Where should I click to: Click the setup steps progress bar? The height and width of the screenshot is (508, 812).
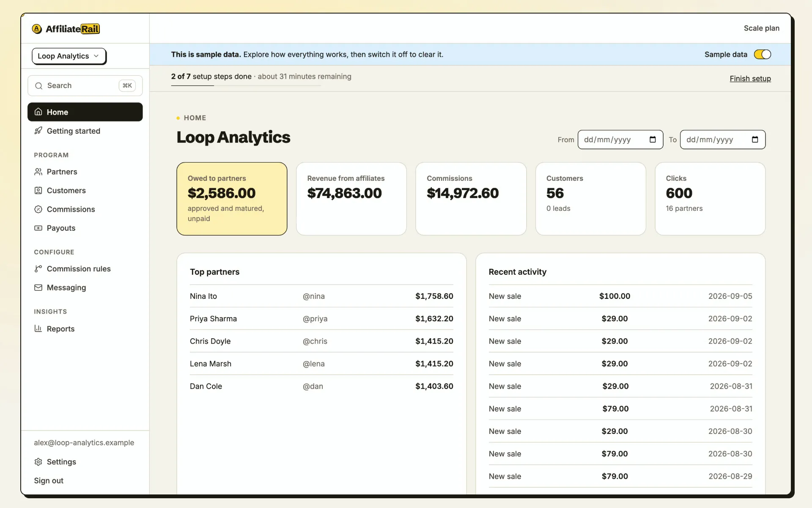point(246,86)
